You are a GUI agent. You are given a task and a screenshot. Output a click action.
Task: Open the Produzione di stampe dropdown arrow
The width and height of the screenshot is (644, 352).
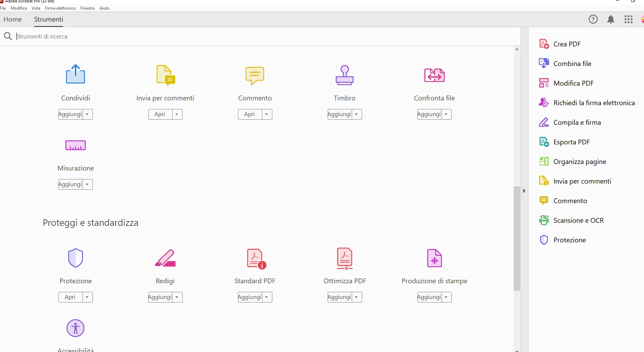(x=447, y=297)
